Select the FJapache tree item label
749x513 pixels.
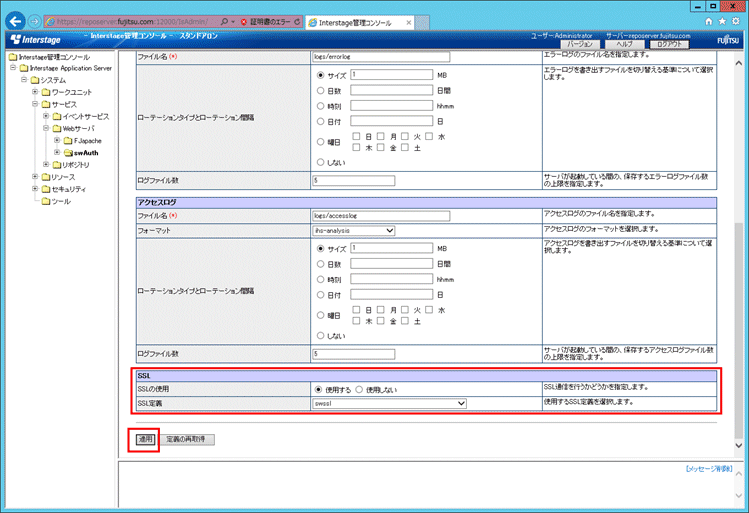[88, 141]
